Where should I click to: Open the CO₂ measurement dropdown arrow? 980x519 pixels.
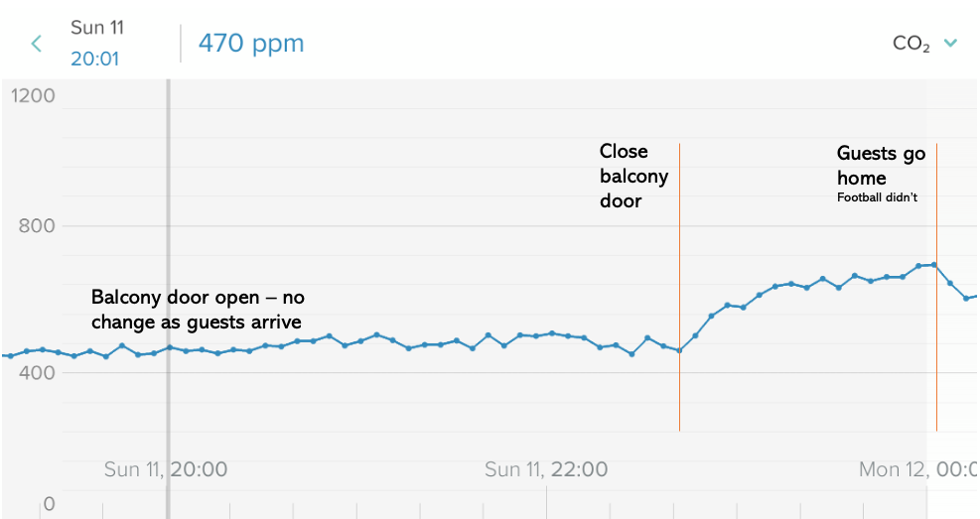[x=950, y=43]
